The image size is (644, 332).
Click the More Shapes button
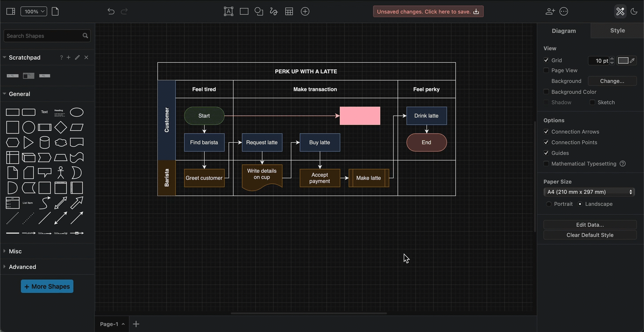tap(47, 286)
